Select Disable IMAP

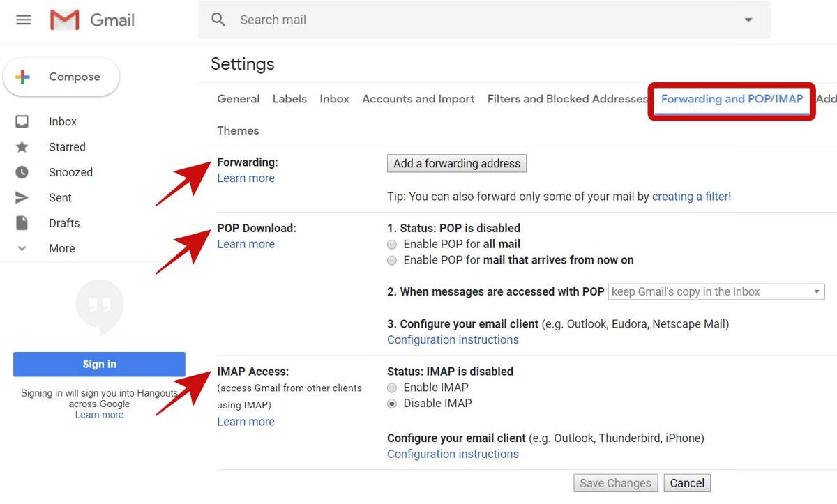point(392,403)
